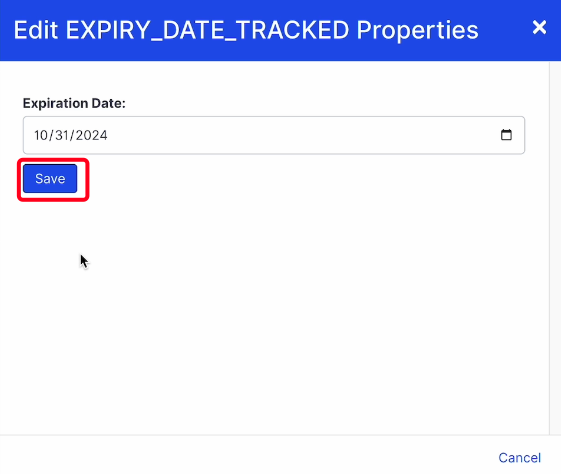Submit the expiration date with Save

click(x=50, y=179)
